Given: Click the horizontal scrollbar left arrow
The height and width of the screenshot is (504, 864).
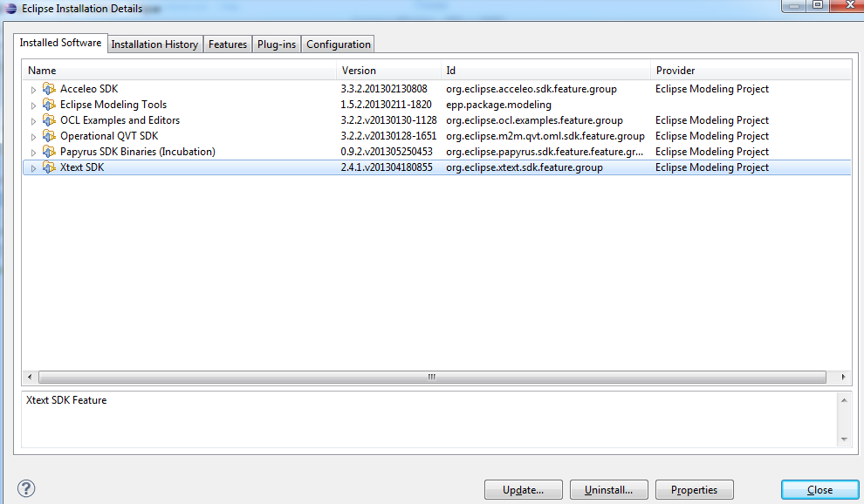Looking at the screenshot, I should point(30,378).
